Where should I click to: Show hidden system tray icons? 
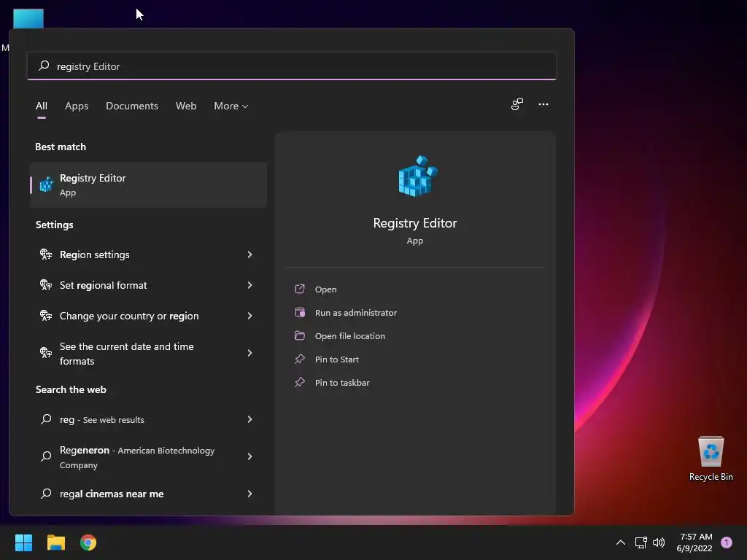tap(621, 542)
